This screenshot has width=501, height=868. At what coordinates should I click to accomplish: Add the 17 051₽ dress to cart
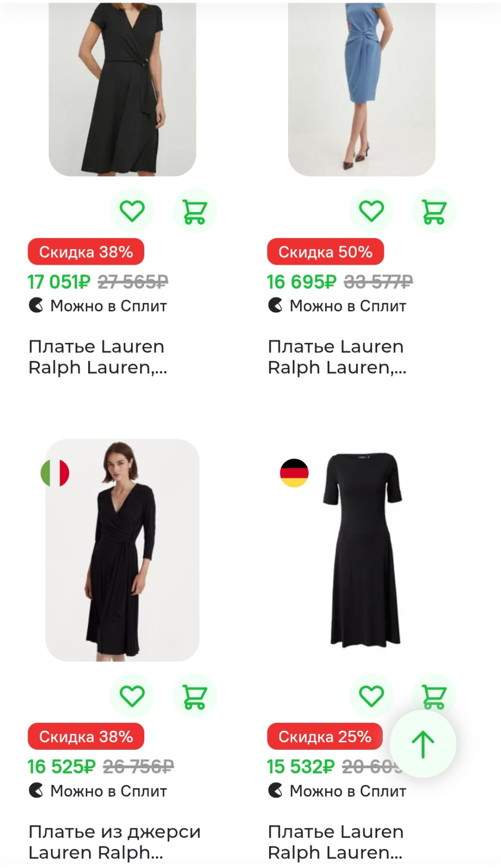click(194, 211)
